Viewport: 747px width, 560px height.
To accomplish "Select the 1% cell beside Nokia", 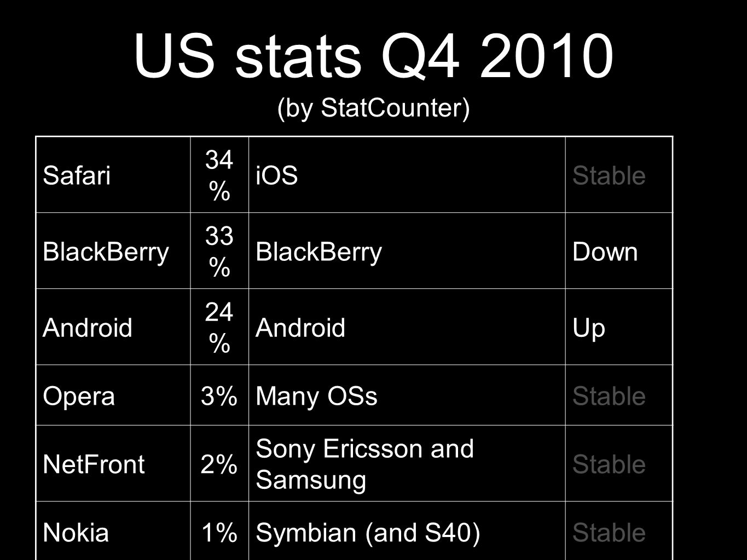I will 219,531.
